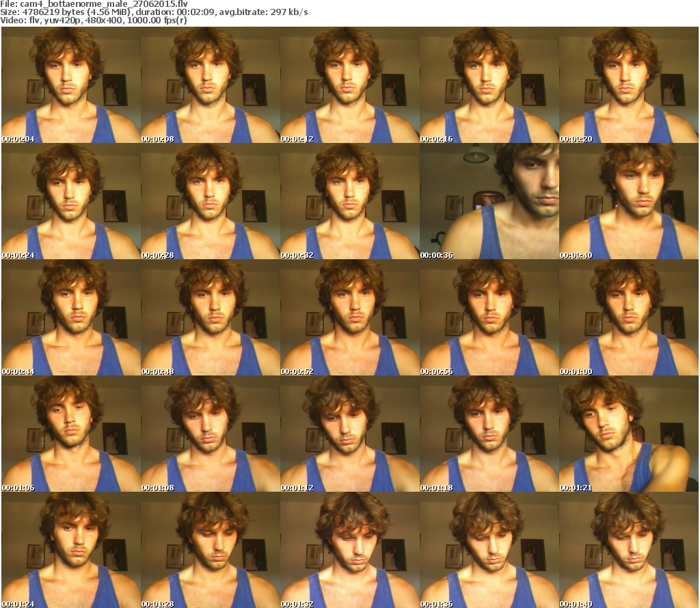View the frame timestamped 00:01:40
Image resolution: width=700 pixels, height=608 pixels.
629,549
